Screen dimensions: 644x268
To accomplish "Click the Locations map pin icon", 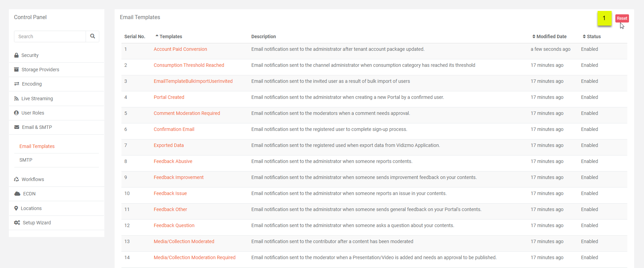I will click(x=16, y=208).
